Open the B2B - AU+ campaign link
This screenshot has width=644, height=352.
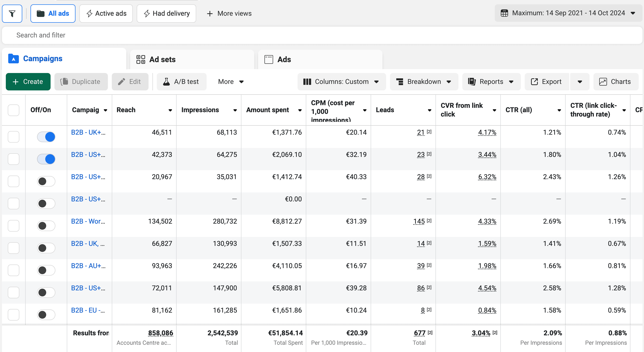pos(88,266)
